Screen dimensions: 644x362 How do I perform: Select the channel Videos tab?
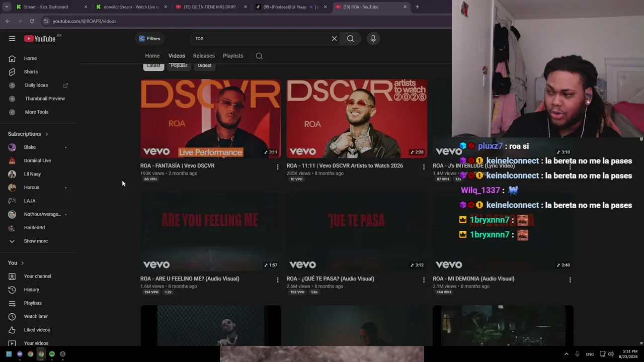pyautogui.click(x=177, y=56)
